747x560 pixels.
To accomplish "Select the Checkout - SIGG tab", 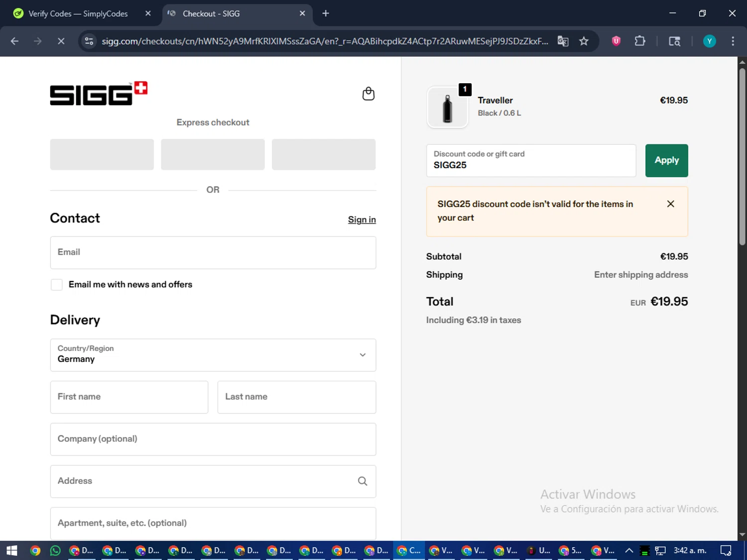I will point(237,13).
